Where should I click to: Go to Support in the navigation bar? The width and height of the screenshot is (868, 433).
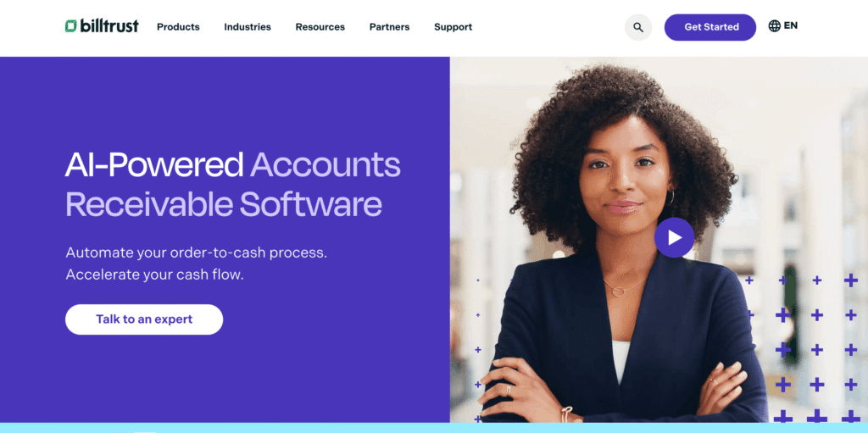point(453,27)
